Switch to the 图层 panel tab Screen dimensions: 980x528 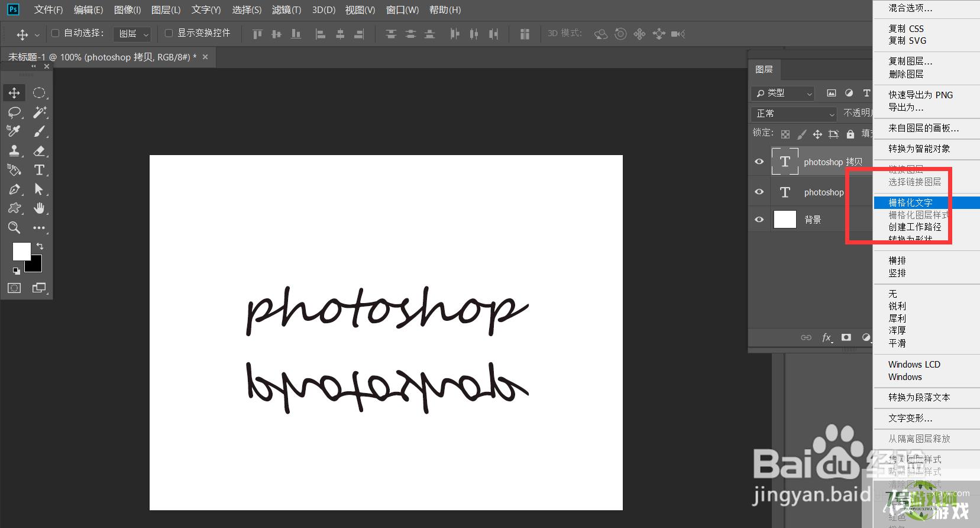click(764, 69)
